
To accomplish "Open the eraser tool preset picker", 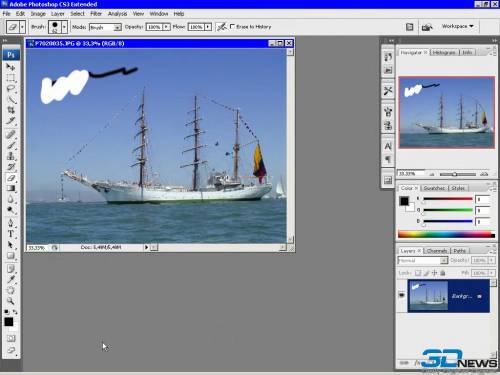I will pyautogui.click(x=22, y=27).
